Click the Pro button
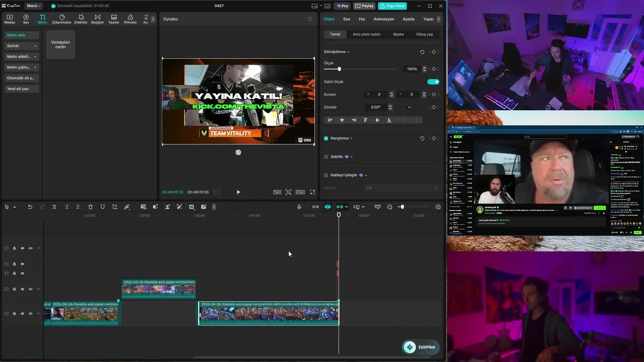 click(343, 6)
